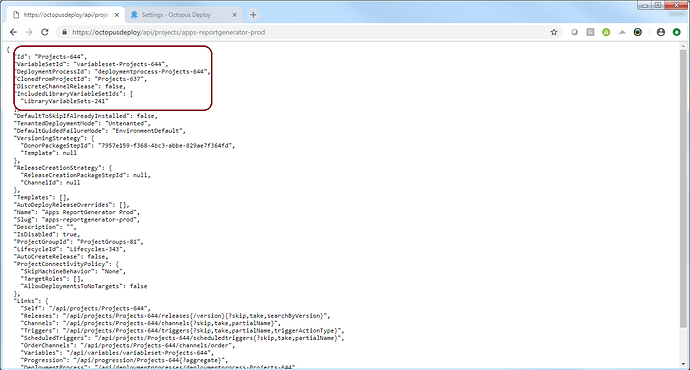Screen dimensions: 690x370
Task: Go back with the browser back arrow
Action: click(x=13, y=32)
